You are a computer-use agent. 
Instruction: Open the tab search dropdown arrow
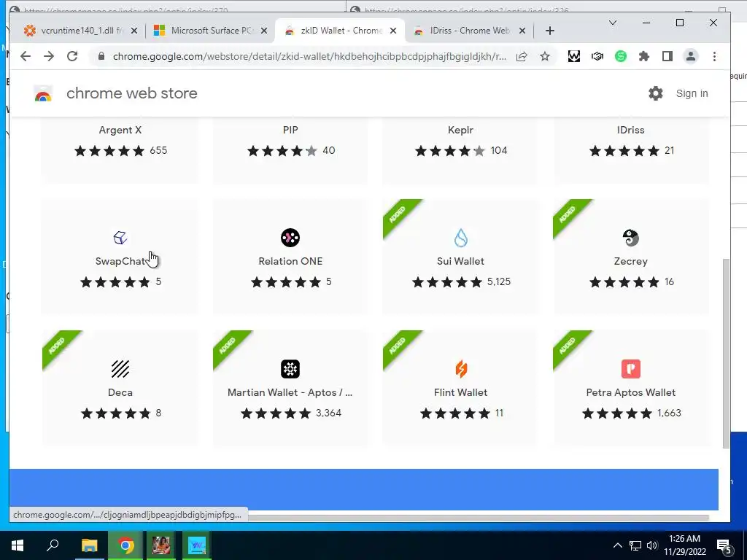click(613, 23)
